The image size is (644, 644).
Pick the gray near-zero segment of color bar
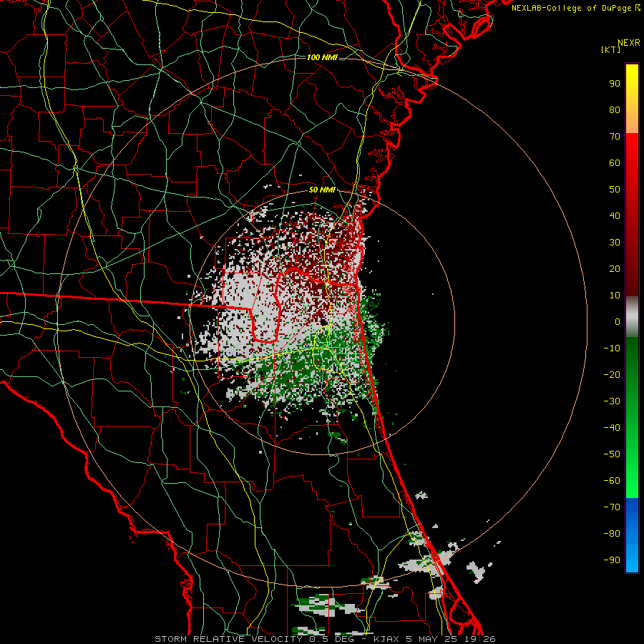tap(632, 316)
